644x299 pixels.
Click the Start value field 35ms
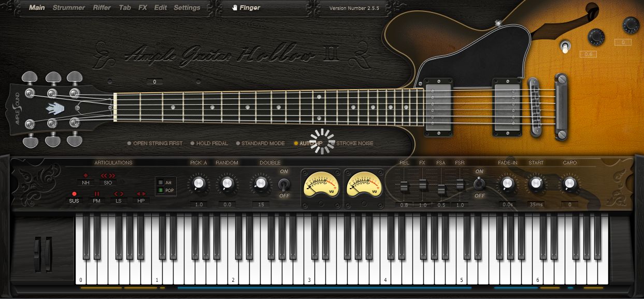click(536, 205)
